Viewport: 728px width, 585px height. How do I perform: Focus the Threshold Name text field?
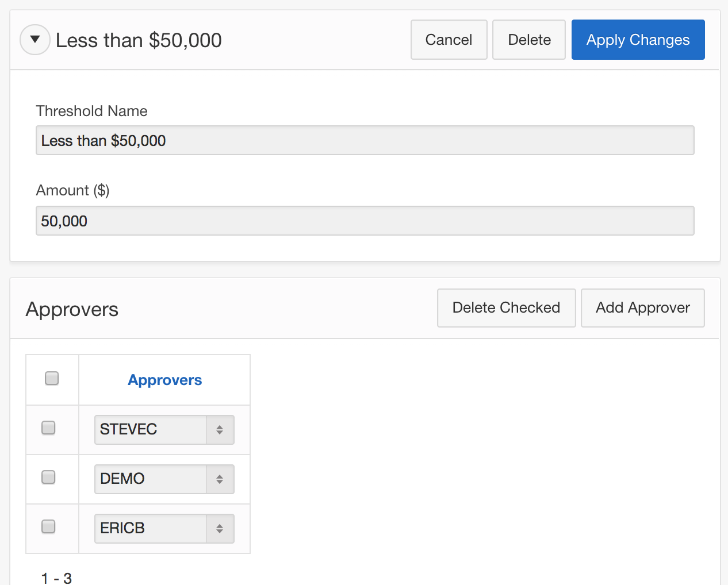(365, 141)
